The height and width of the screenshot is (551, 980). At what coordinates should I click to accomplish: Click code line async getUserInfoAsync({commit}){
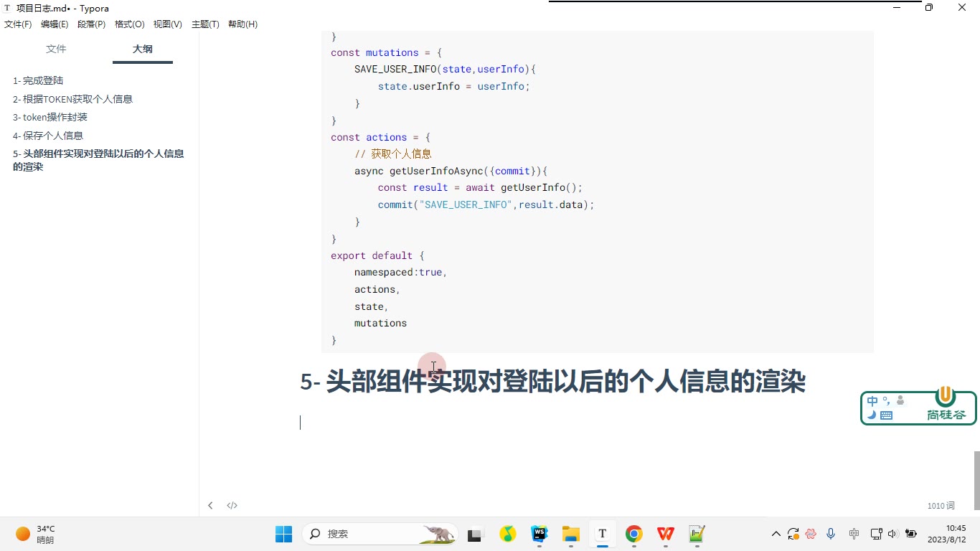451,171
